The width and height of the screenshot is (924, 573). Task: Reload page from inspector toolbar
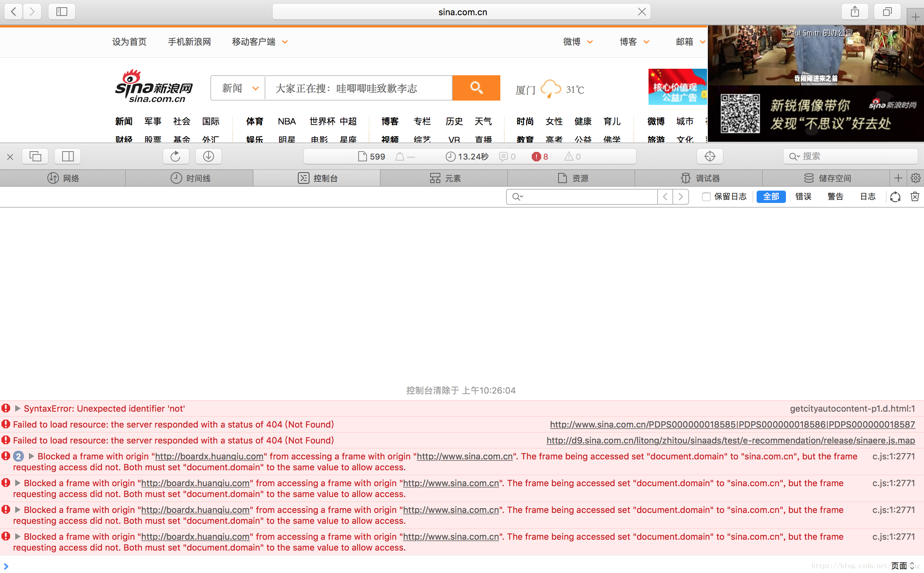176,156
